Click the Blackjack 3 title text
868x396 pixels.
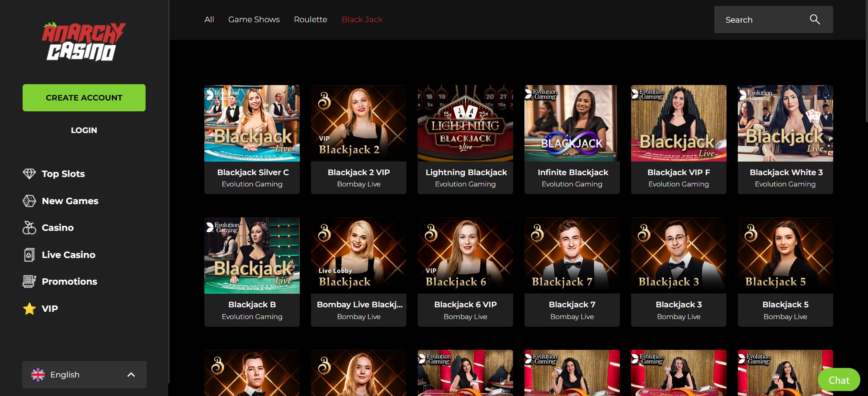[679, 305]
